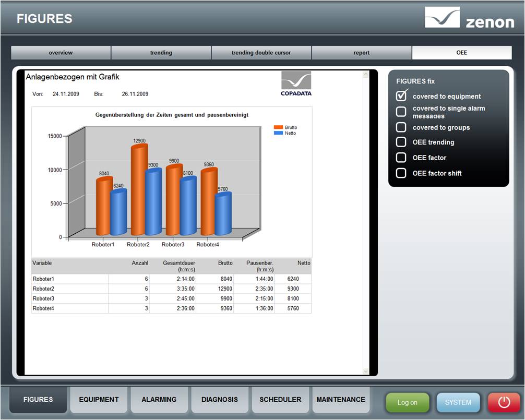Click the orange Brutto legend swatch
The height and width of the screenshot is (420, 525).
(278, 127)
